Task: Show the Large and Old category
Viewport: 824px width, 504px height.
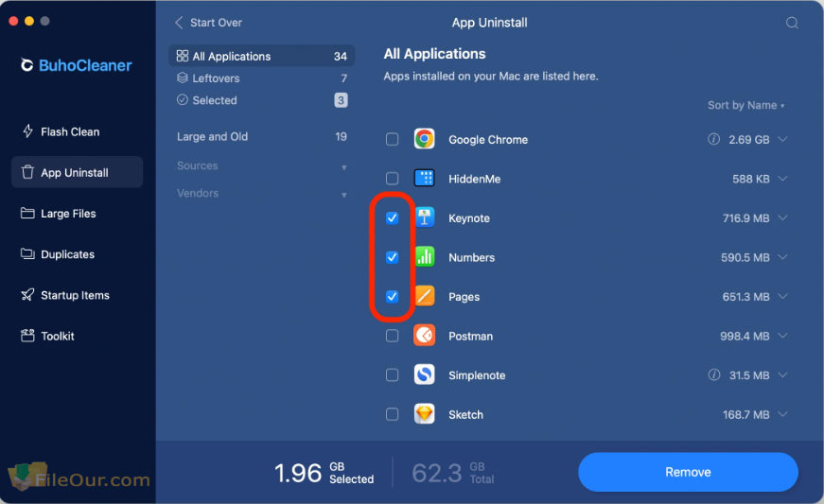Action: tap(262, 136)
